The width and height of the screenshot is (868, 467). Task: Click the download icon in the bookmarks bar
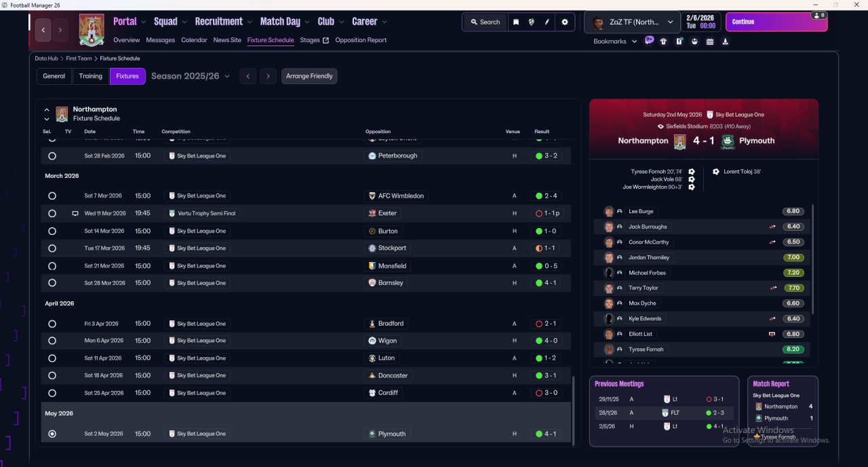(726, 41)
